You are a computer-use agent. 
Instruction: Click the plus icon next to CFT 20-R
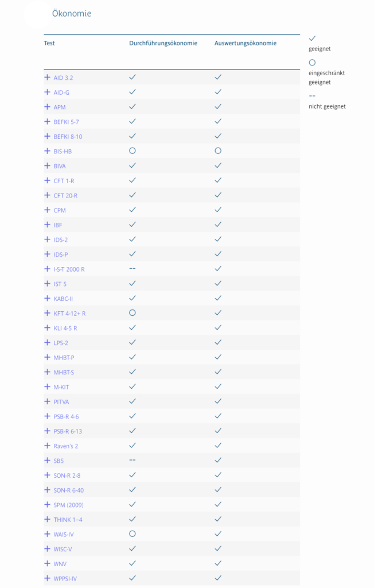coord(48,195)
